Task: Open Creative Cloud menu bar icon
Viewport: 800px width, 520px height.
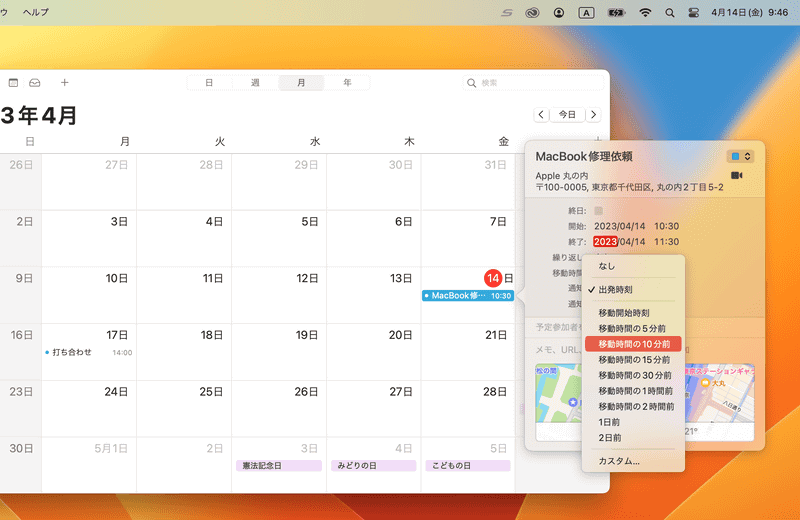Action: click(x=532, y=13)
